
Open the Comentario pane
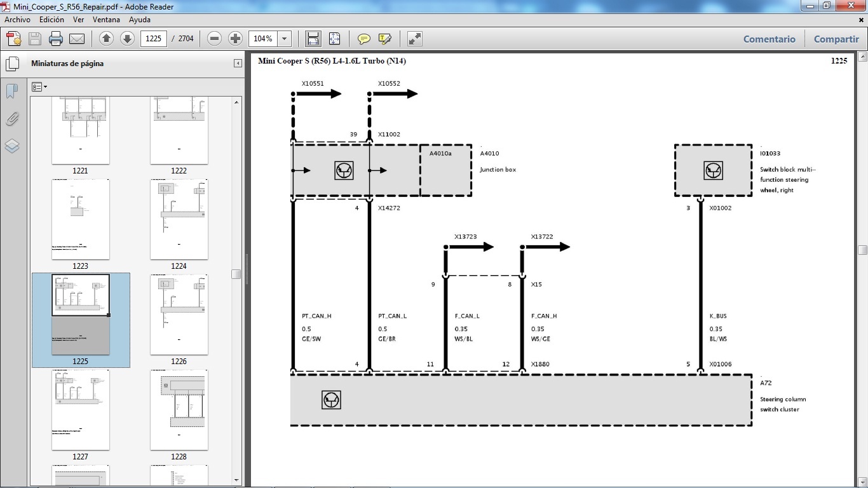(770, 39)
